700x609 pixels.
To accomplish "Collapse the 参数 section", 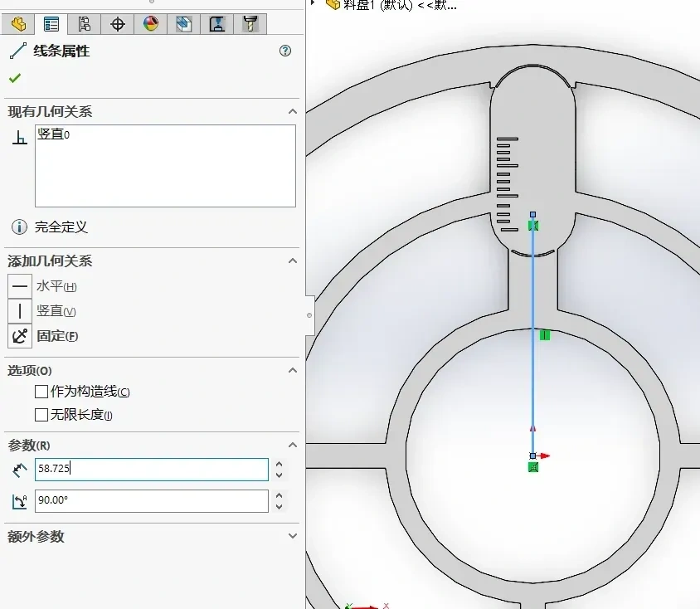I will point(293,445).
